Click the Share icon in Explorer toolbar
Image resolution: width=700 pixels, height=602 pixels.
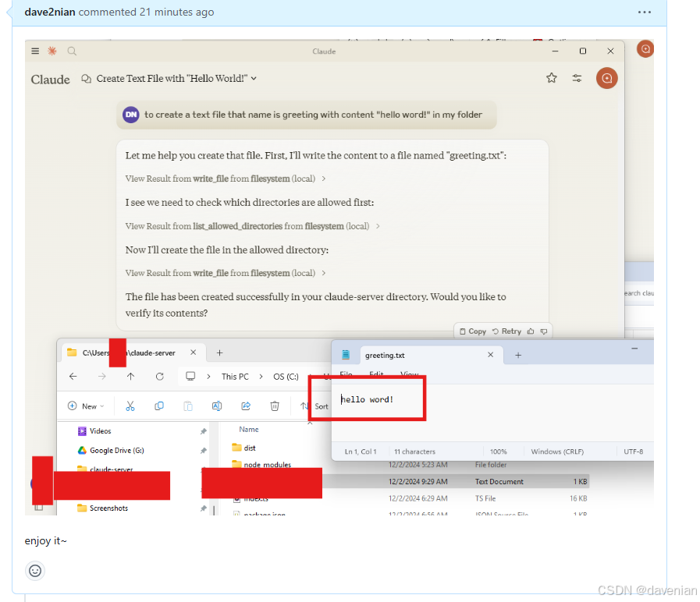[x=246, y=406]
